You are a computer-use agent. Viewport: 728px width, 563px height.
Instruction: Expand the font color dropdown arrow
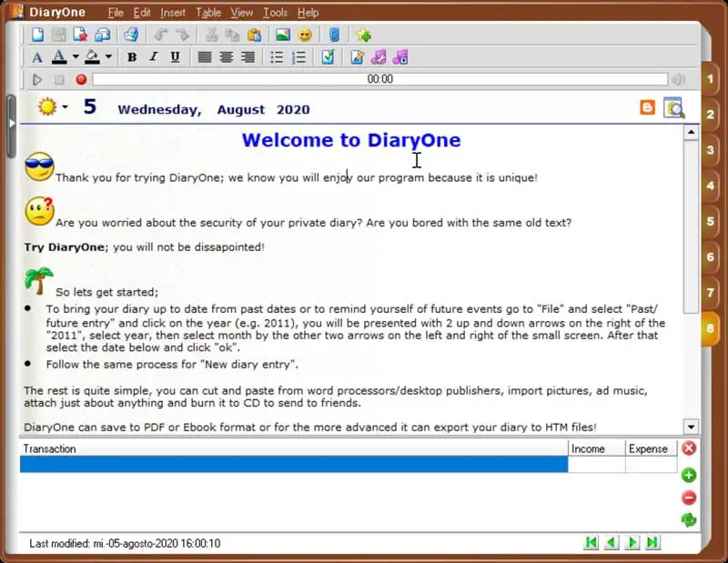pyautogui.click(x=76, y=57)
